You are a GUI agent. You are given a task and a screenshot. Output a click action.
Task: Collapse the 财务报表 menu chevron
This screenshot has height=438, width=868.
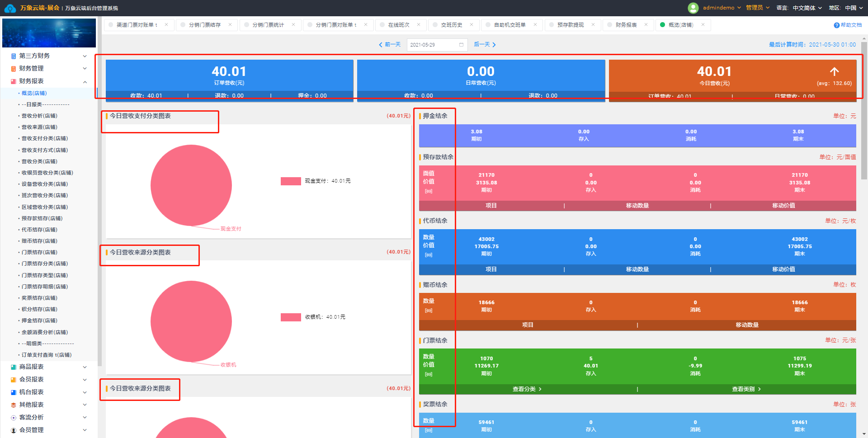click(85, 82)
